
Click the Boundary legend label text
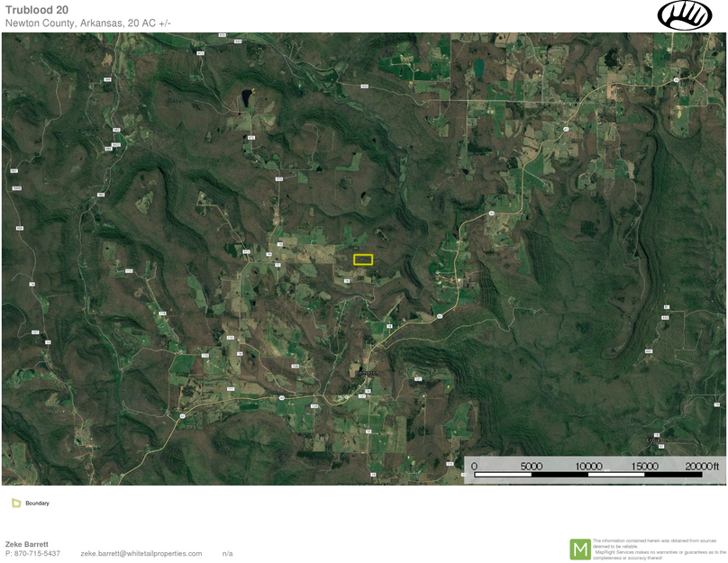(37, 504)
